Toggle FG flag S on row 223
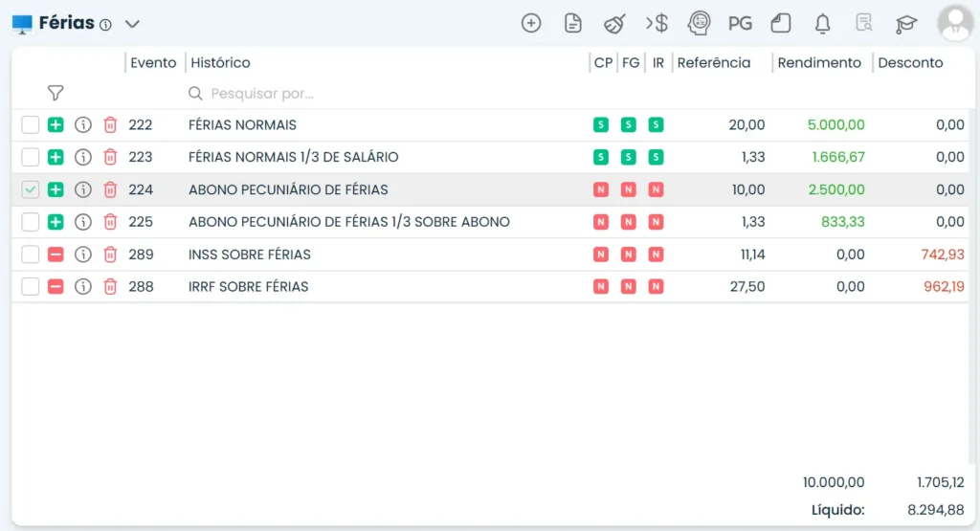980x531 pixels. coord(628,157)
